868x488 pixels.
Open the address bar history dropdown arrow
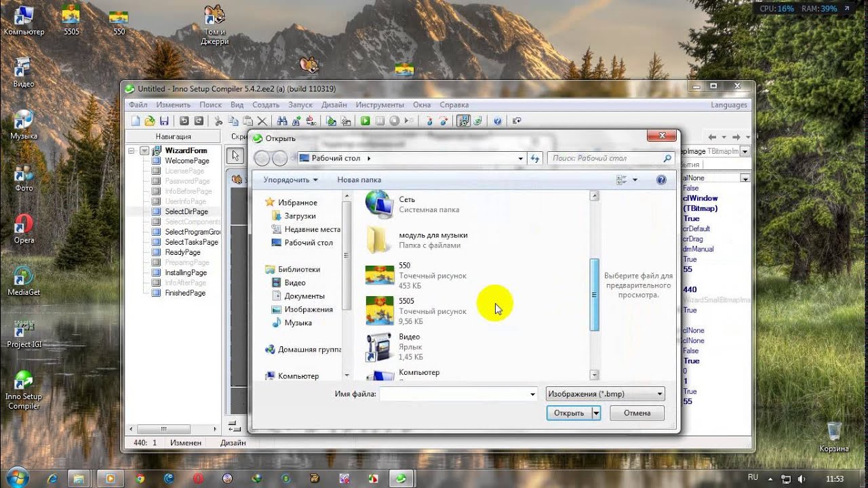pos(521,158)
